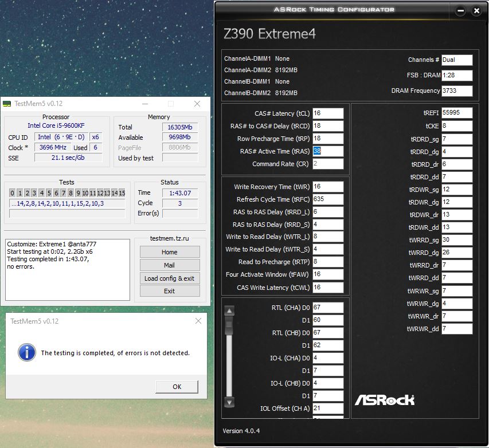Click the RTL (CHB) D0 value field
Screen dimensions: 489x448
(x=328, y=333)
